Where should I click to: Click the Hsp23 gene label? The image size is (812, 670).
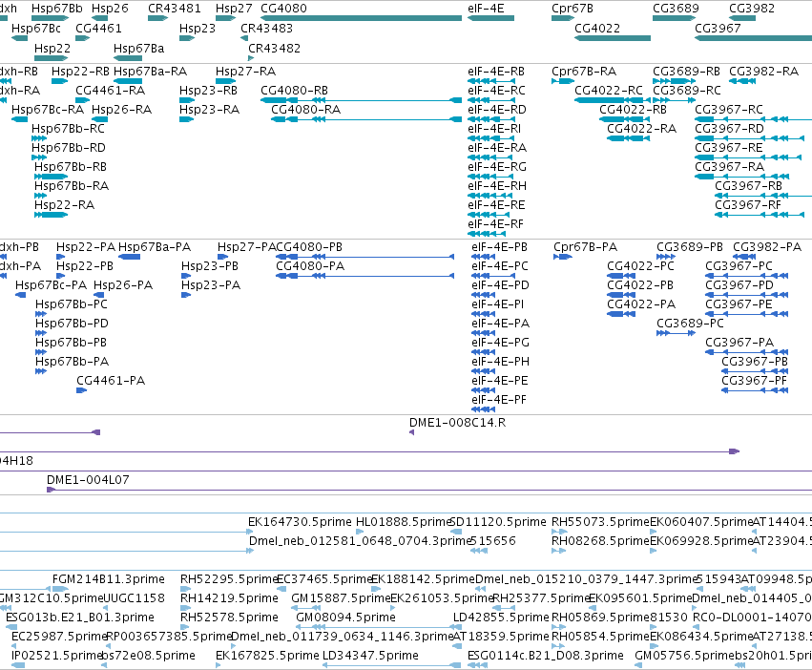tap(198, 28)
